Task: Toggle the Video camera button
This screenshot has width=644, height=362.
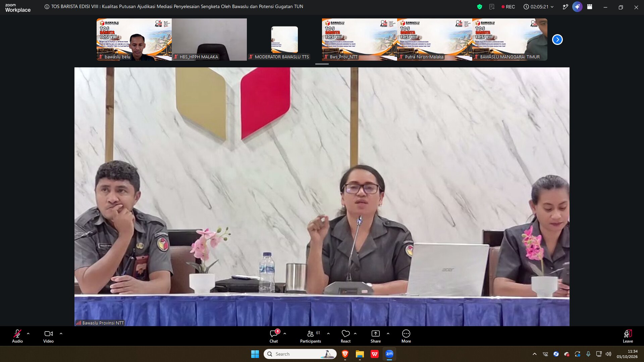Action: pyautogui.click(x=48, y=336)
